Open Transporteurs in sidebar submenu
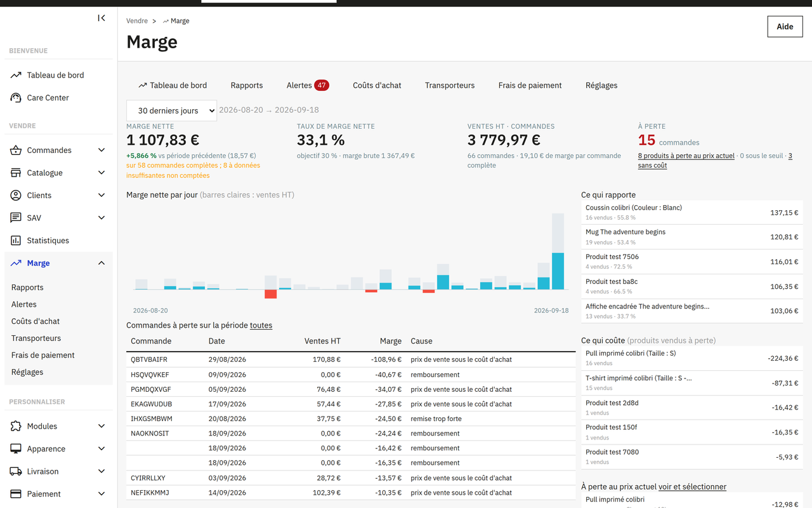The height and width of the screenshot is (508, 812). (x=36, y=338)
